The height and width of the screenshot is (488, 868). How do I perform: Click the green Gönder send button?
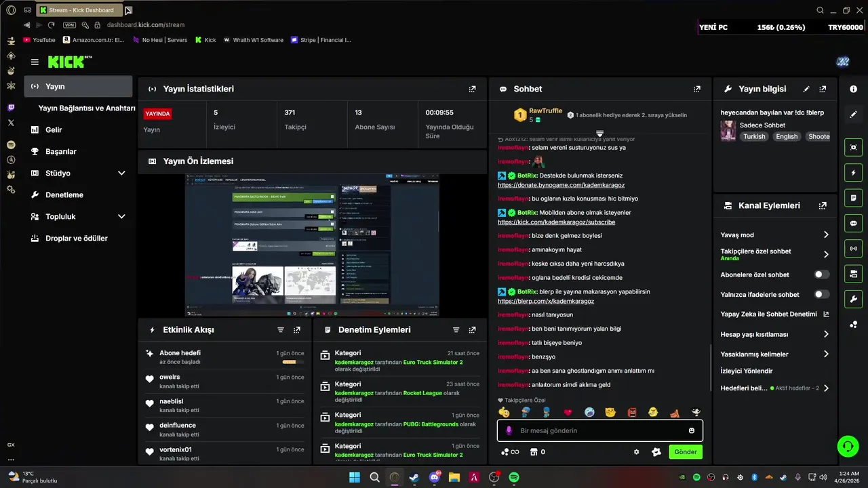[686, 452]
